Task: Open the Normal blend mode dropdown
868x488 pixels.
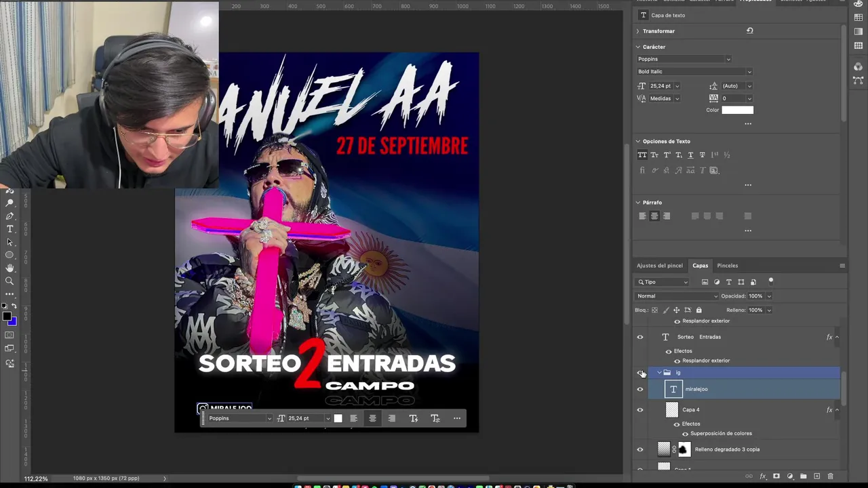Action: (677, 296)
